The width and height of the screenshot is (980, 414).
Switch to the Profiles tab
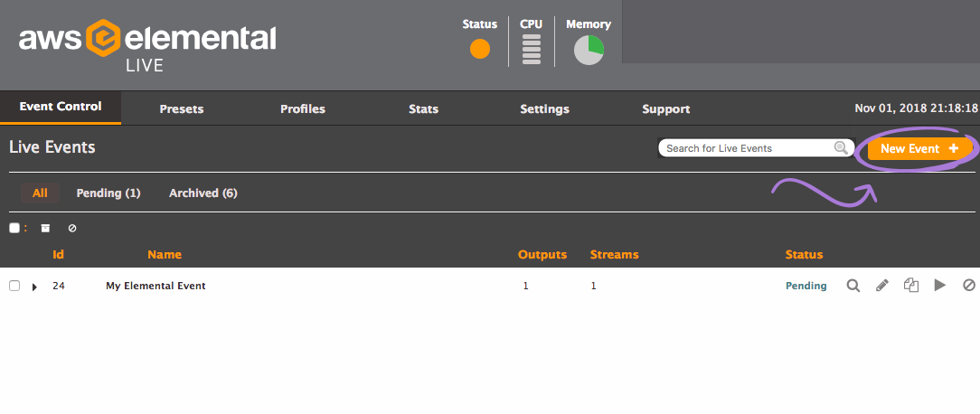[303, 108]
